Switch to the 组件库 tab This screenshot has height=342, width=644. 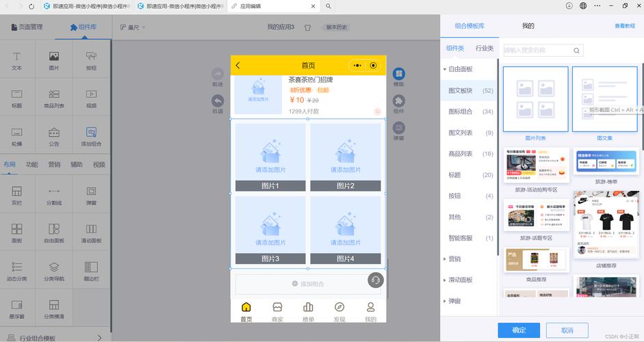click(x=83, y=27)
